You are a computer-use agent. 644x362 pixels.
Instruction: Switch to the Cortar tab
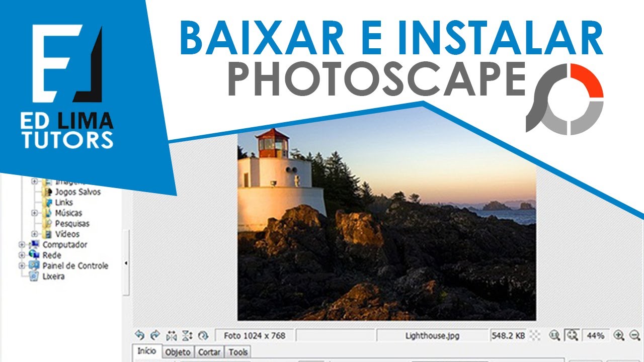click(209, 352)
